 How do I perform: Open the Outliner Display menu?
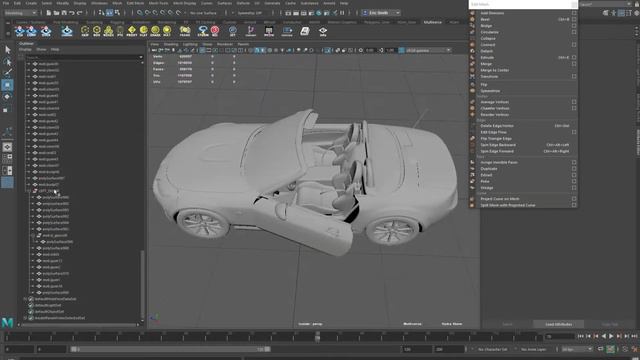pos(25,49)
